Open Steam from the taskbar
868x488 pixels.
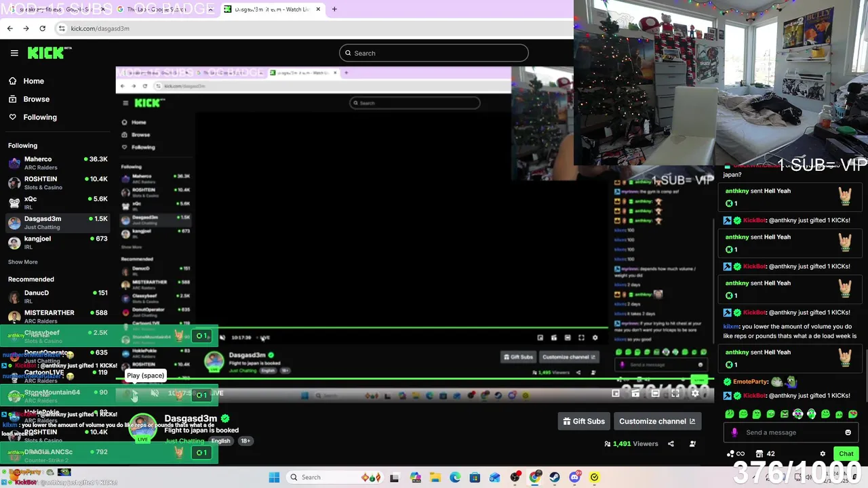coord(555,477)
